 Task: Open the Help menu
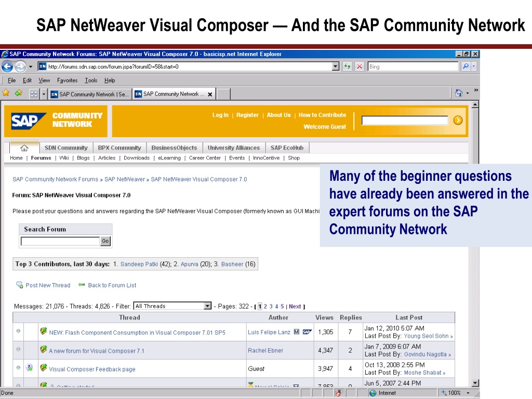(x=110, y=81)
